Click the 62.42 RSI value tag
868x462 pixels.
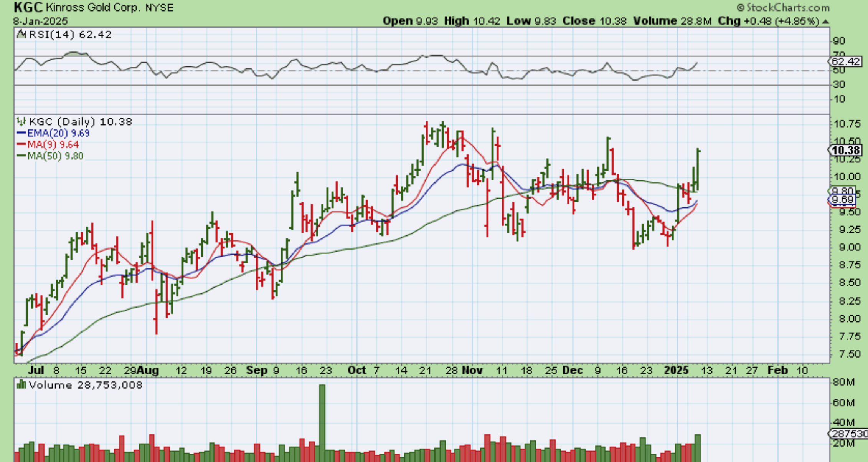845,61
